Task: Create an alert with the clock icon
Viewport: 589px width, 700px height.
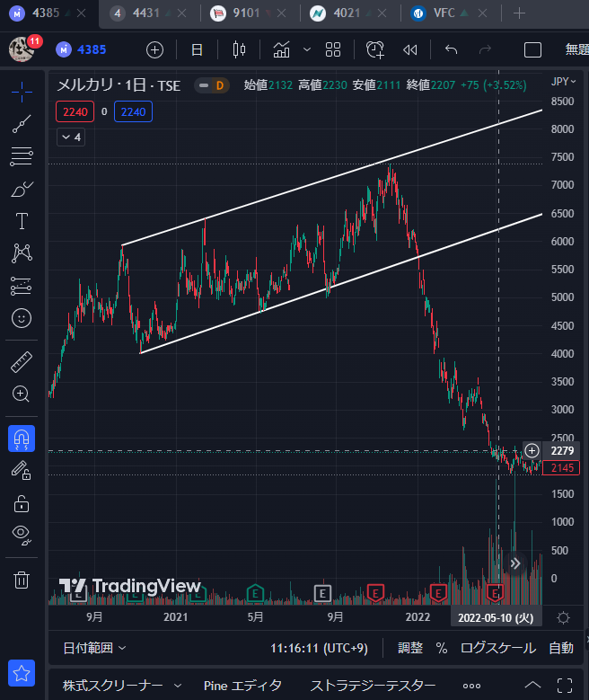Action: pyautogui.click(x=374, y=49)
